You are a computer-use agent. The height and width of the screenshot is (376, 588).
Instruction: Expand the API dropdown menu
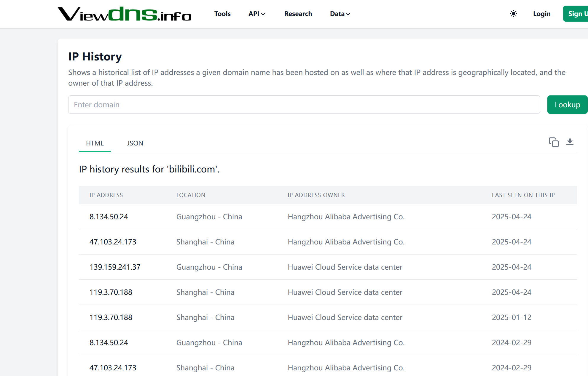(256, 14)
